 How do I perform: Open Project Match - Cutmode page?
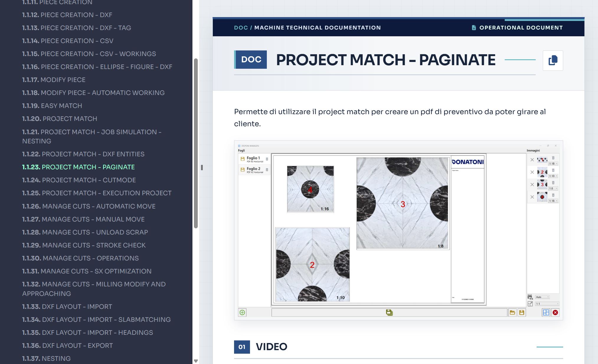79,180
